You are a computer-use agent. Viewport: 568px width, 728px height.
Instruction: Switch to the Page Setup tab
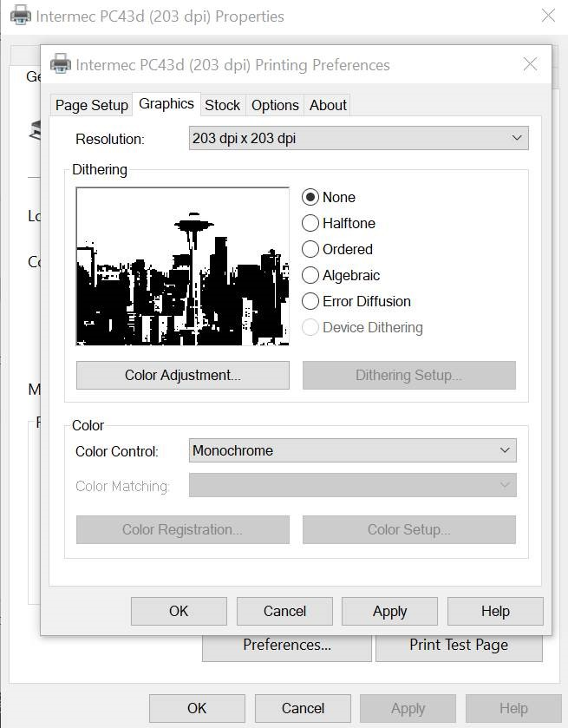[x=91, y=105]
